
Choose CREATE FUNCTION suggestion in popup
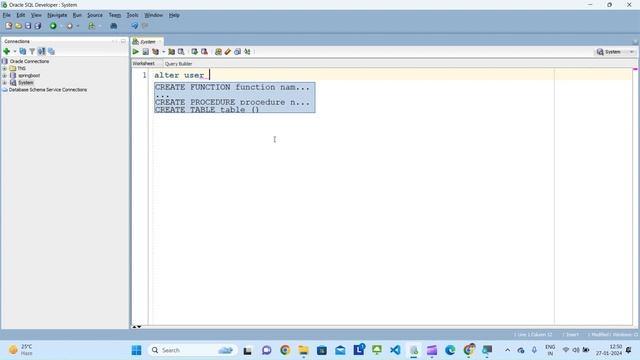(x=232, y=87)
